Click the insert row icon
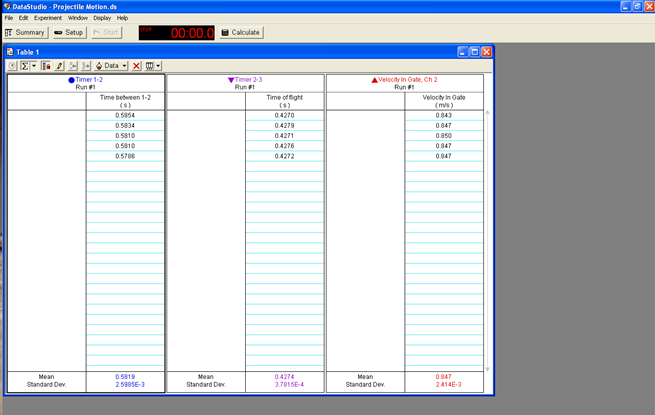This screenshot has height=415, width=655. (x=73, y=66)
